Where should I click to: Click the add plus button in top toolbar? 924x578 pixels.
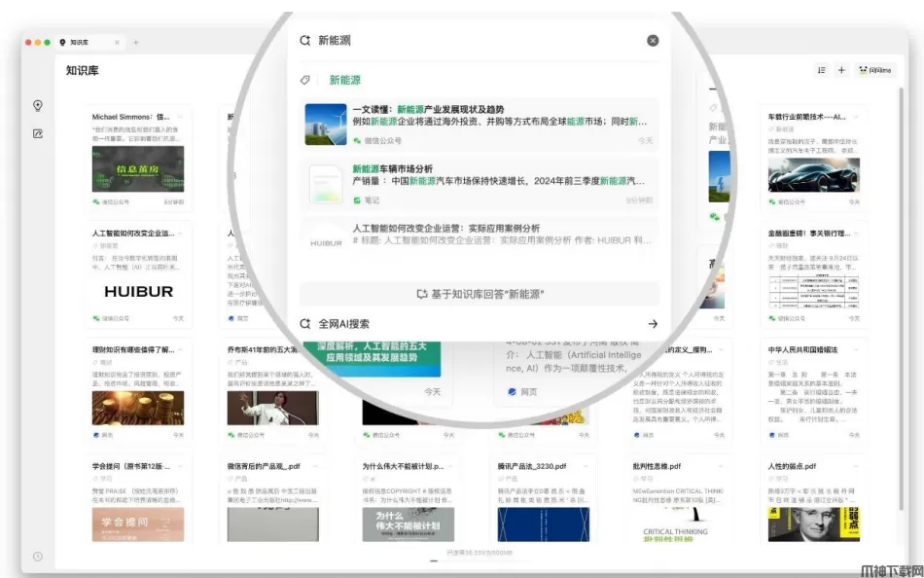point(841,70)
